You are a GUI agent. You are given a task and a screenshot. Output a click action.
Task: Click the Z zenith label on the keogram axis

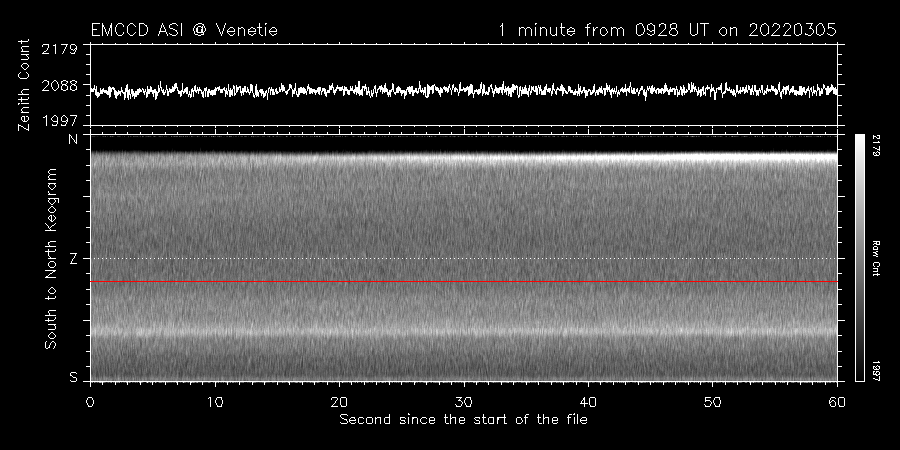pos(73,259)
